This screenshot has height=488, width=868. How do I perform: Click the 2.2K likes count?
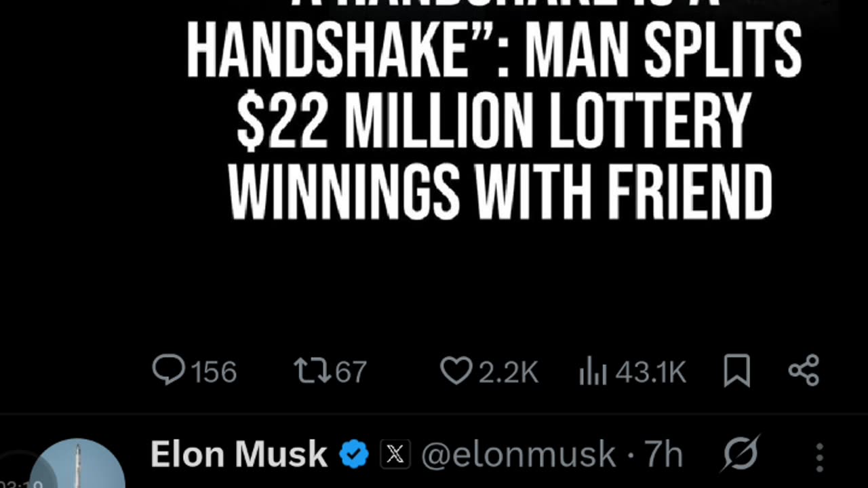click(509, 372)
